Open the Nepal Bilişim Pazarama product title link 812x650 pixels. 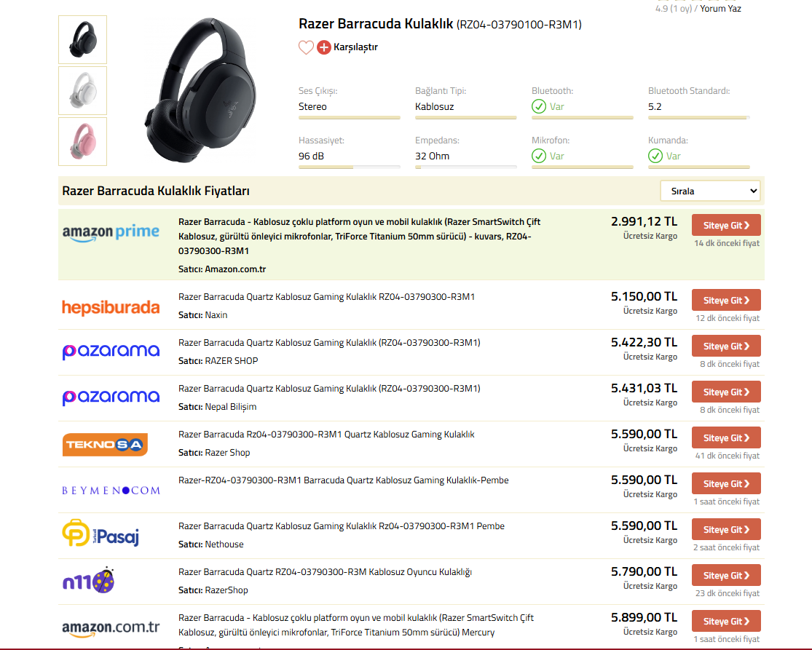pos(329,389)
